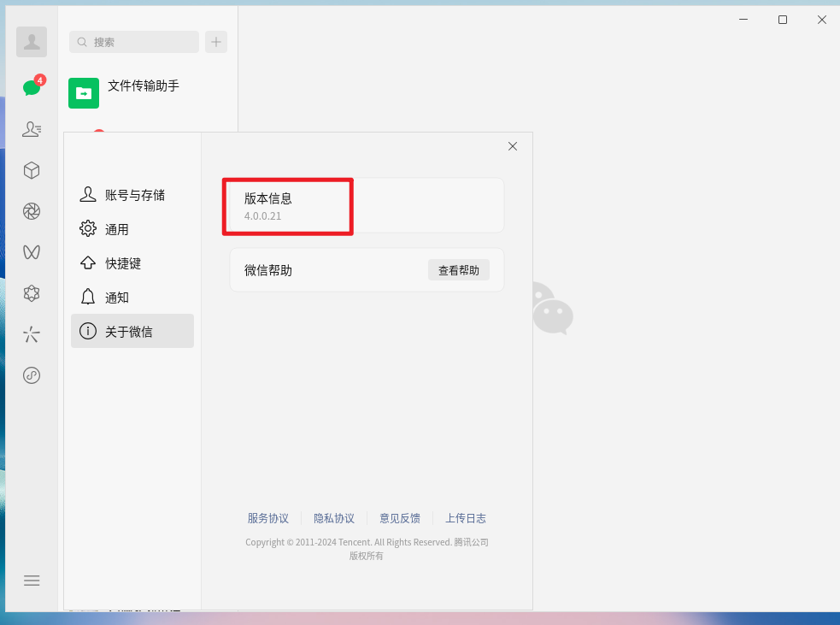Image resolution: width=840 pixels, height=625 pixels.
Task: Open the 服务协议 link
Action: [x=267, y=518]
